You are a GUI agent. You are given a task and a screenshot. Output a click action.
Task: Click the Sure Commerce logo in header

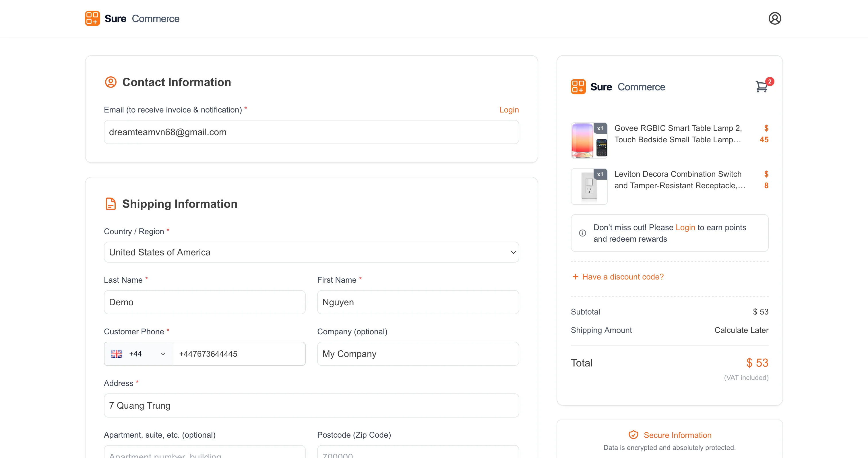(132, 19)
